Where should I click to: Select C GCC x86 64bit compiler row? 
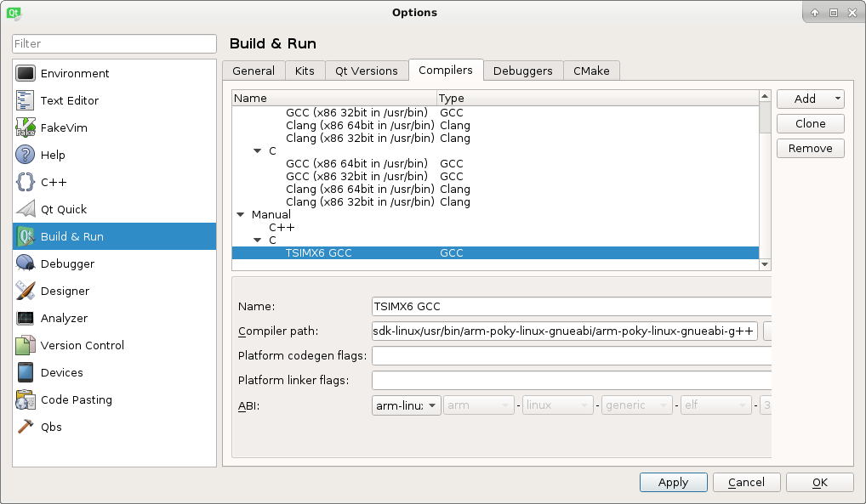(x=495, y=163)
